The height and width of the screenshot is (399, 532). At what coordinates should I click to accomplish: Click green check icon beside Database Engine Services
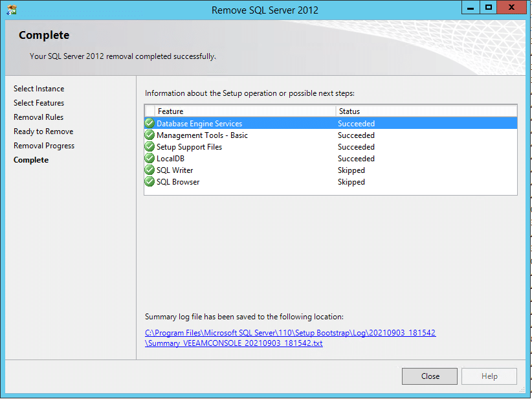coord(150,123)
